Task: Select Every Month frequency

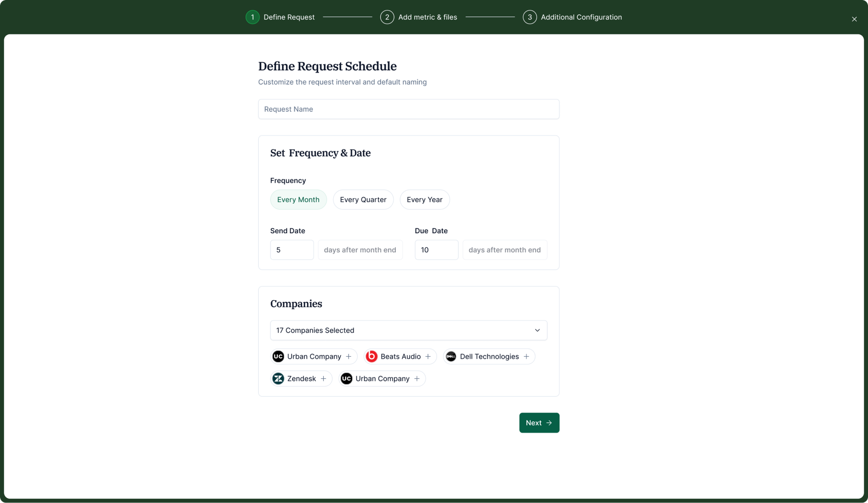Action: (298, 199)
